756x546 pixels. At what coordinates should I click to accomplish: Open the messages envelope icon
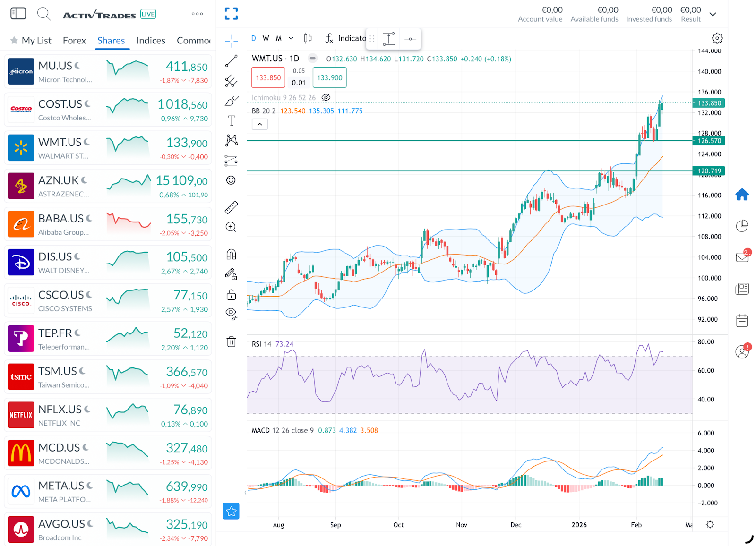click(742, 257)
